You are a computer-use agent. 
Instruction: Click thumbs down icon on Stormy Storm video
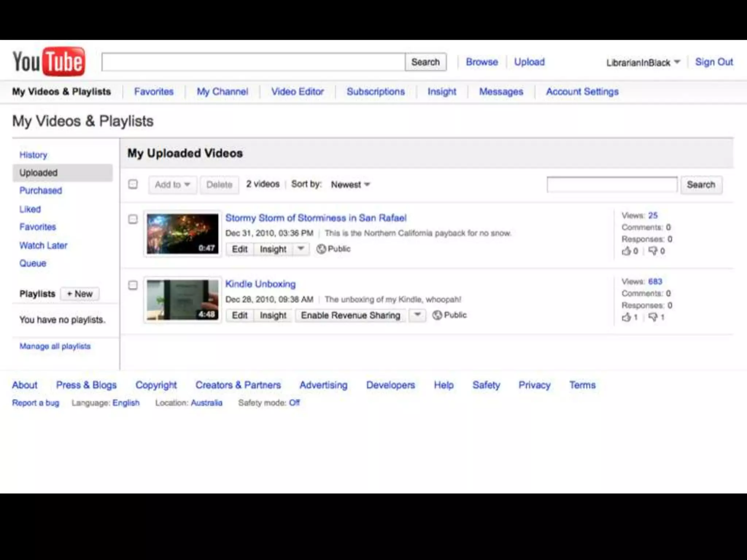pos(653,251)
